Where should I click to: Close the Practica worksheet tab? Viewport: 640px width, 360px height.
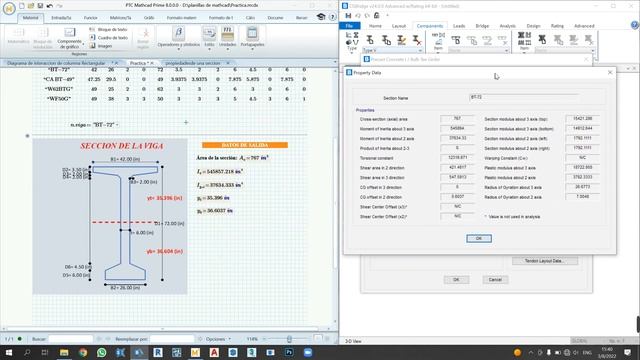[152, 63]
